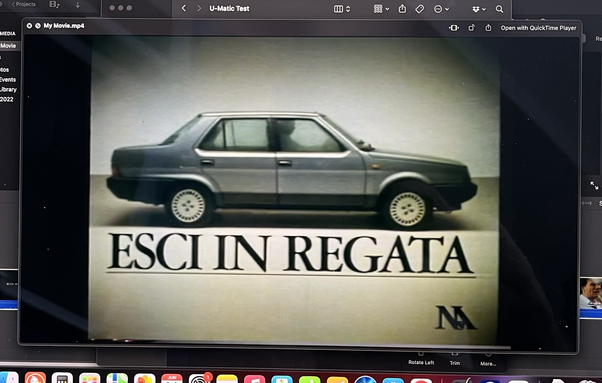602x383 pixels.
Task: Click the Finder Edit Tags icon
Action: (420, 8)
